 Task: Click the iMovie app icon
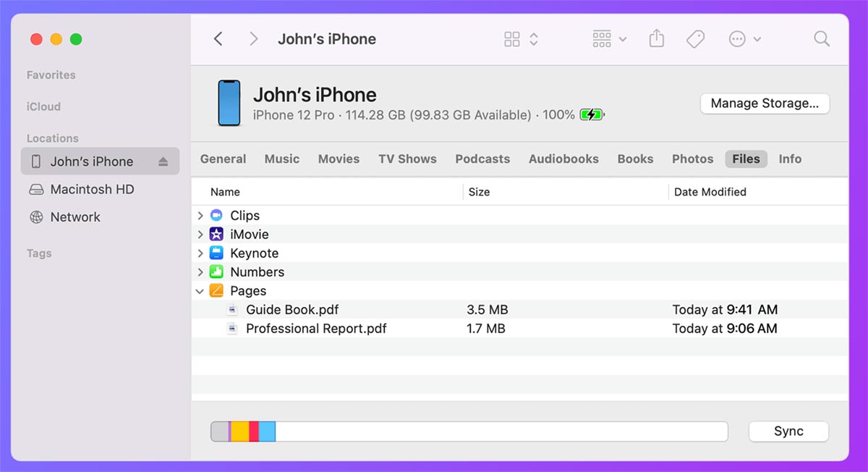[x=216, y=235]
